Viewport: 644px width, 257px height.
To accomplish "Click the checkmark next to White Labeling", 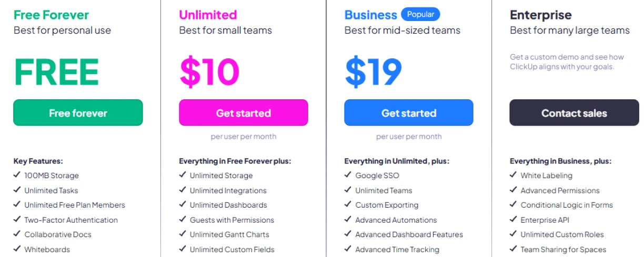I will tap(513, 175).
